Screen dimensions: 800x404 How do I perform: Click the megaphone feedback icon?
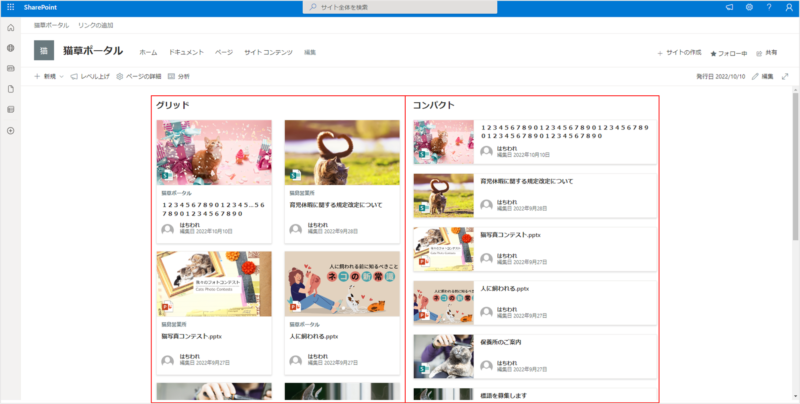coord(729,7)
